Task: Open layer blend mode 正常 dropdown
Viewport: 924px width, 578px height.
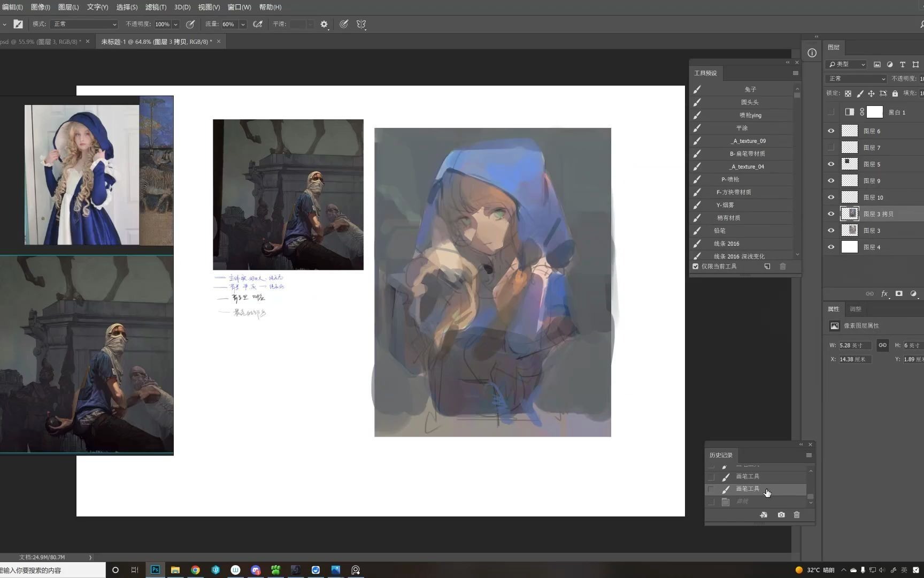Action: [856, 79]
